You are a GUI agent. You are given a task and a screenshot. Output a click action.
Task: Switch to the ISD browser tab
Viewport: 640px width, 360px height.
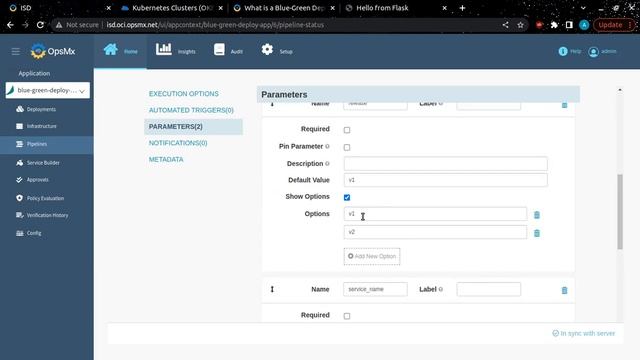pyautogui.click(x=59, y=8)
